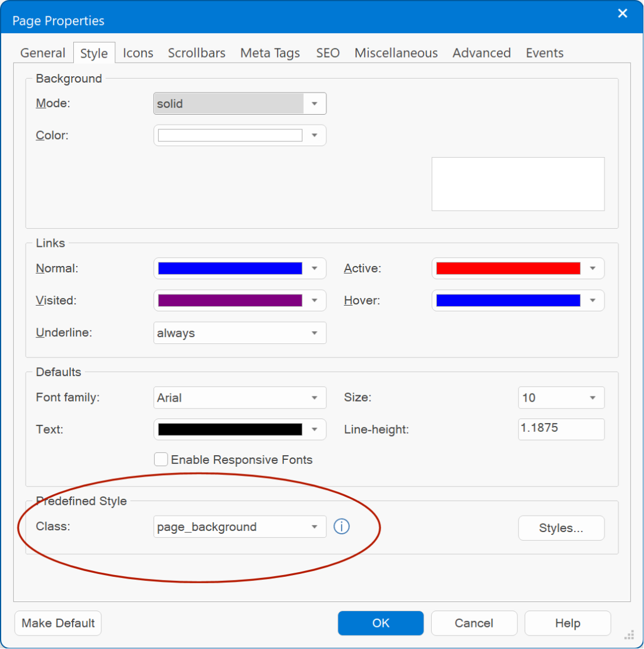Click the black Text color swatch
The width and height of the screenshot is (644, 649).
(x=230, y=429)
